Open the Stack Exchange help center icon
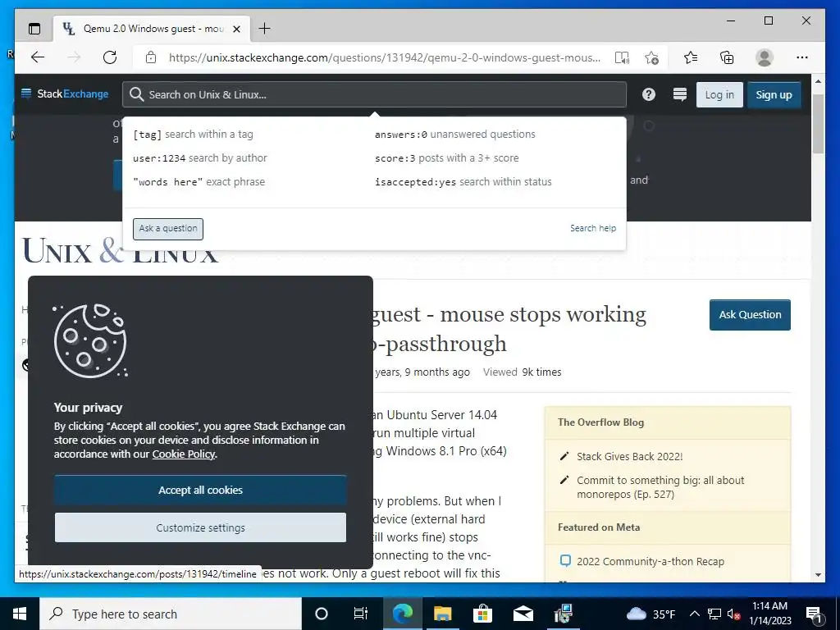The image size is (840, 630). pos(648,95)
